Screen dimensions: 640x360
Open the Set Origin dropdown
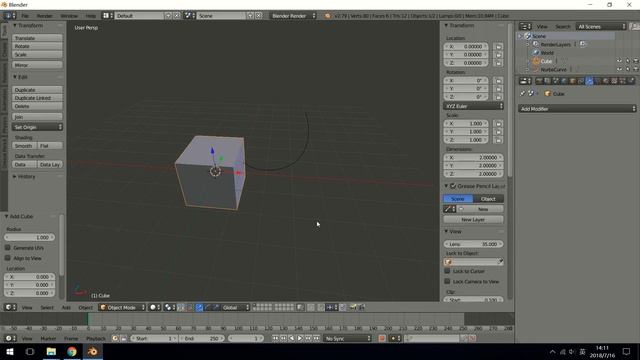pyautogui.click(x=37, y=127)
